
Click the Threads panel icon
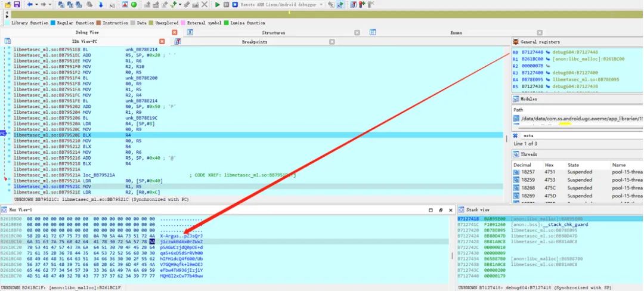pos(516,154)
